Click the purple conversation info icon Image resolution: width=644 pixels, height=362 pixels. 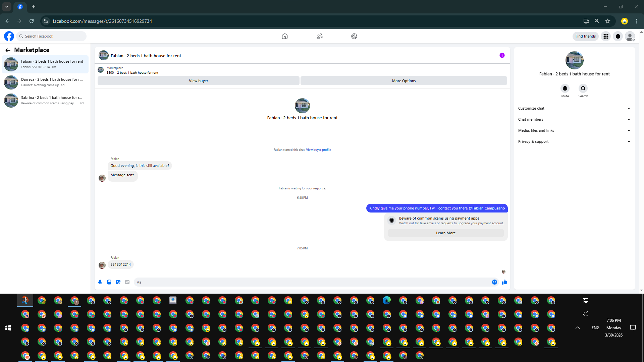(502, 55)
